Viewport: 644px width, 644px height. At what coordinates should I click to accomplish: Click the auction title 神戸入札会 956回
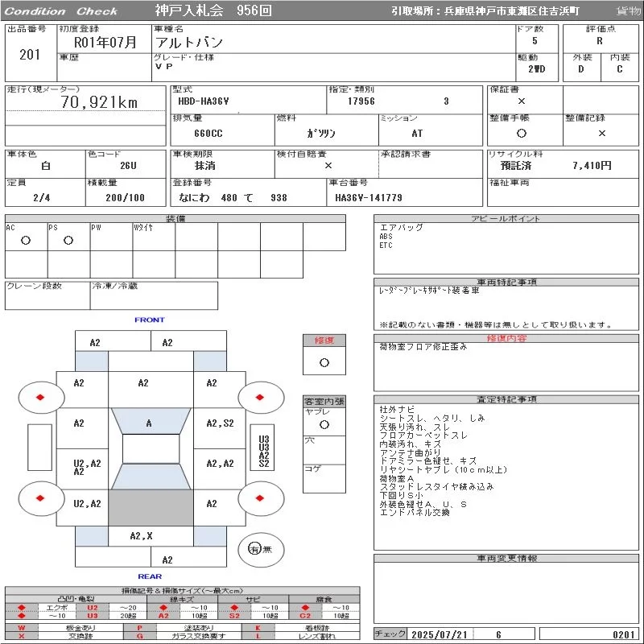(213, 10)
